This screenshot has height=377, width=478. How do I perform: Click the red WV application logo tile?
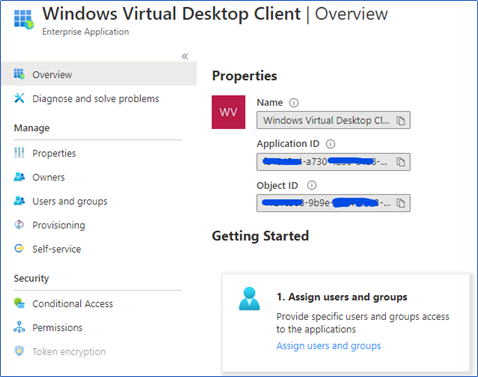coord(228,112)
